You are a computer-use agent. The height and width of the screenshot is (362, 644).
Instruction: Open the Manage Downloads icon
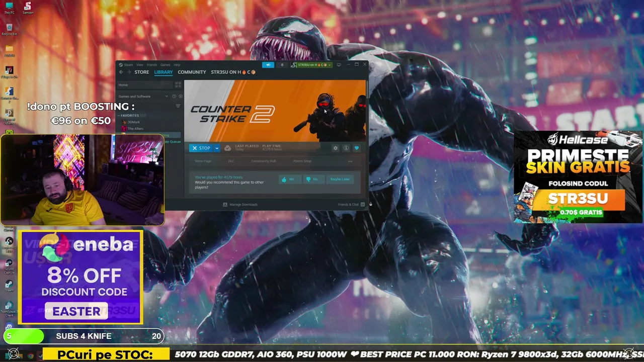pos(225,205)
